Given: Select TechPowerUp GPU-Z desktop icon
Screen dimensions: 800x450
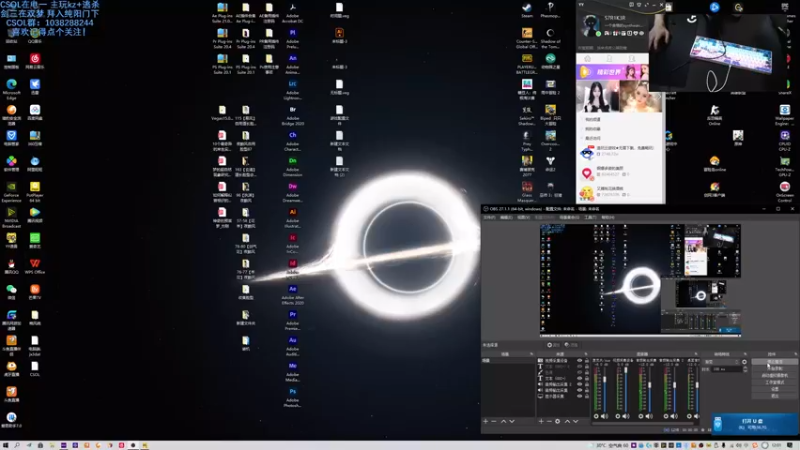Looking at the screenshot, I should (785, 167).
